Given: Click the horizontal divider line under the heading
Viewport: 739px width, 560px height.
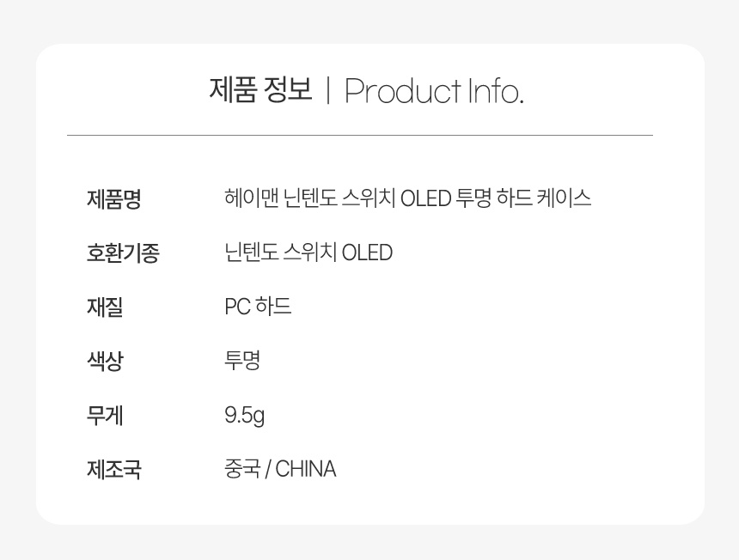Looking at the screenshot, I should pyautogui.click(x=359, y=135).
